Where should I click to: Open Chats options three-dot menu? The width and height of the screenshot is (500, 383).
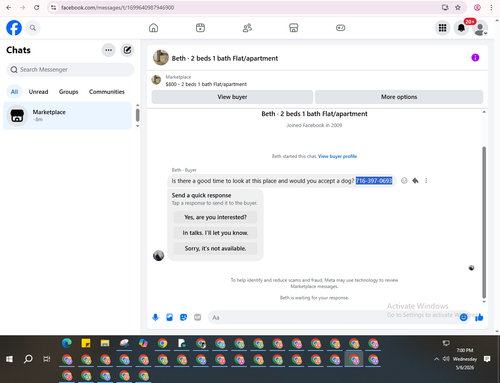point(108,50)
